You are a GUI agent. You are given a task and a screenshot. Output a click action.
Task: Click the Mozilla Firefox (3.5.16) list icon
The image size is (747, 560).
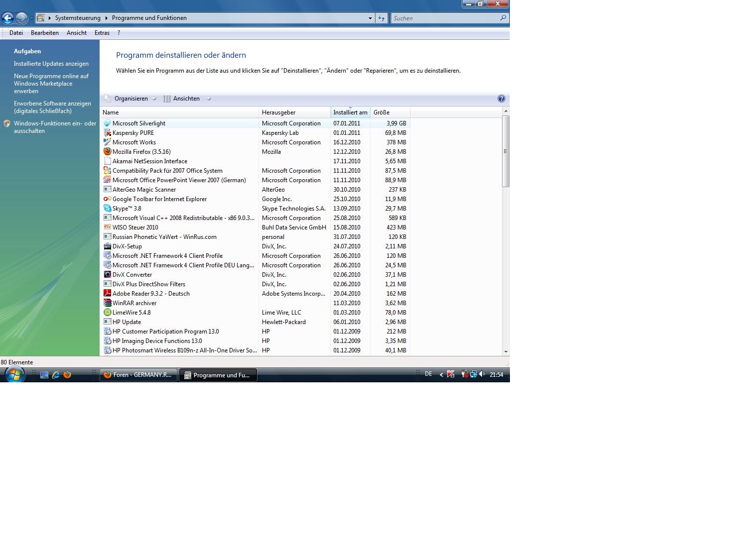pyautogui.click(x=107, y=151)
